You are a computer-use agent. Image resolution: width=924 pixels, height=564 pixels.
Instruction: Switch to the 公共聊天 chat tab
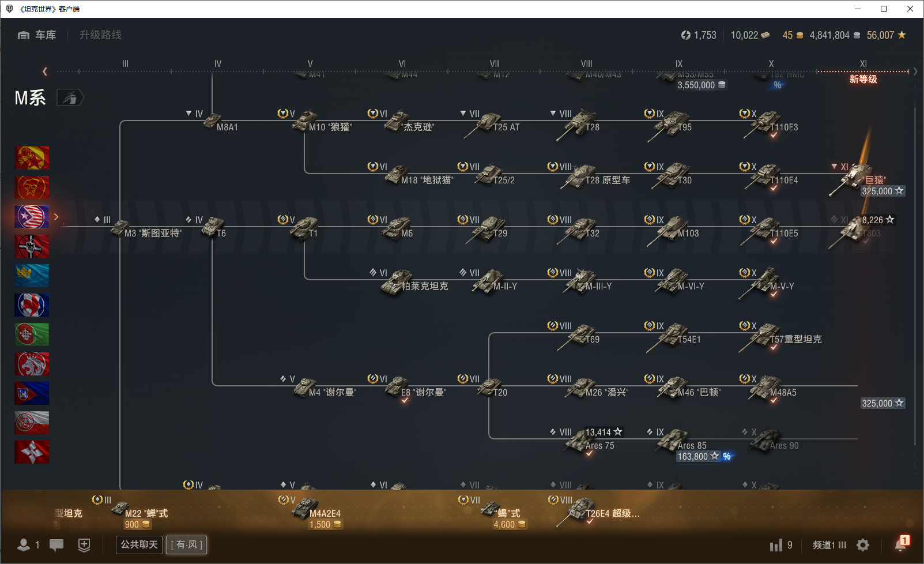(139, 545)
